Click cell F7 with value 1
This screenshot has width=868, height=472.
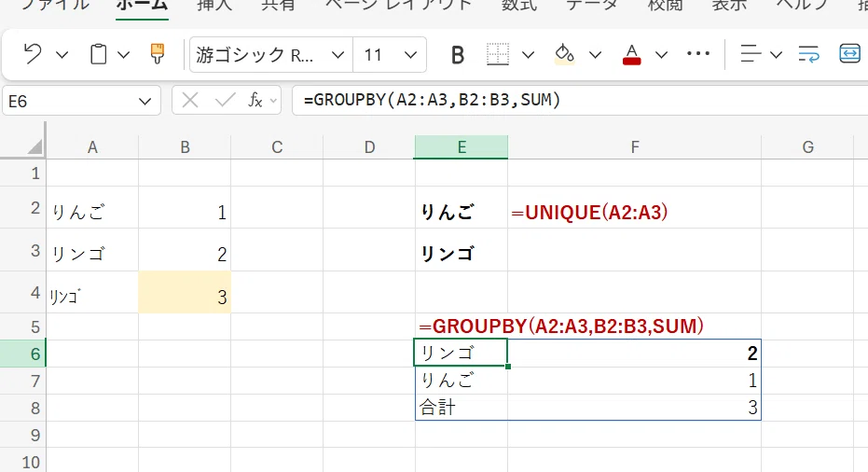(634, 380)
